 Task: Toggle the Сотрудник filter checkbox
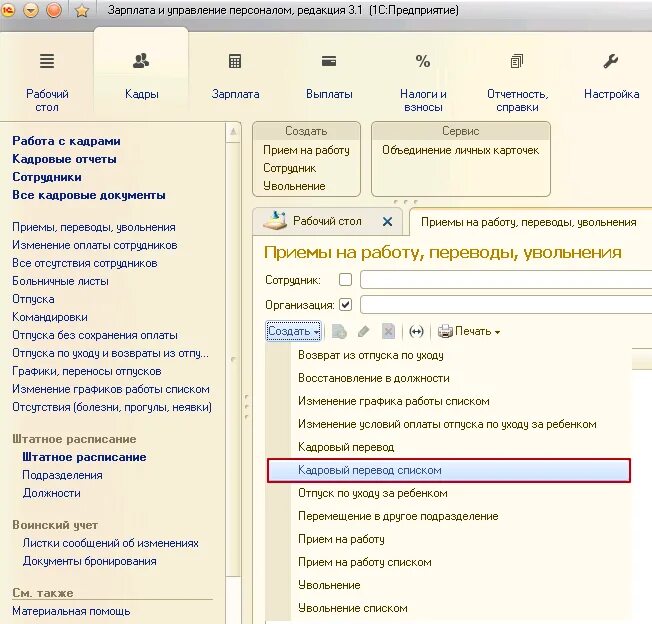click(345, 280)
